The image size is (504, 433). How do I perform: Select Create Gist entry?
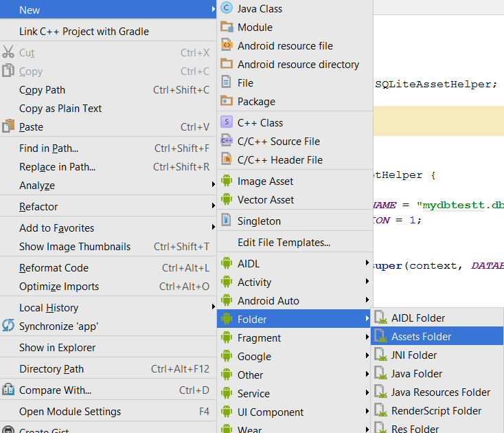click(x=108, y=428)
